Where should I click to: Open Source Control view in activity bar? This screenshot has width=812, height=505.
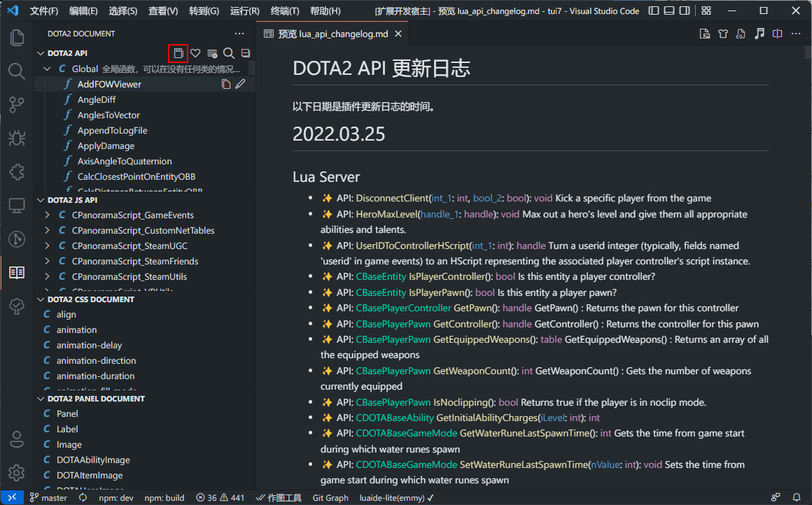(x=17, y=104)
